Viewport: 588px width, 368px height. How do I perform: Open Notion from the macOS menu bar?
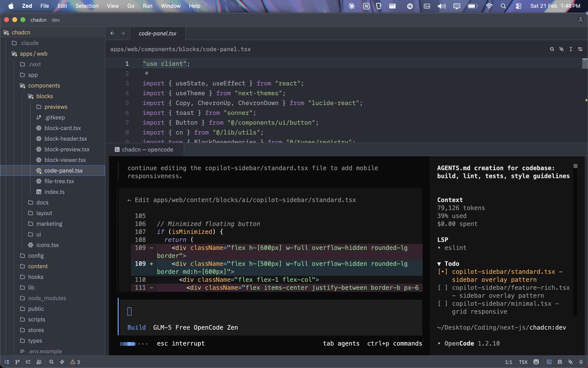[x=366, y=6]
